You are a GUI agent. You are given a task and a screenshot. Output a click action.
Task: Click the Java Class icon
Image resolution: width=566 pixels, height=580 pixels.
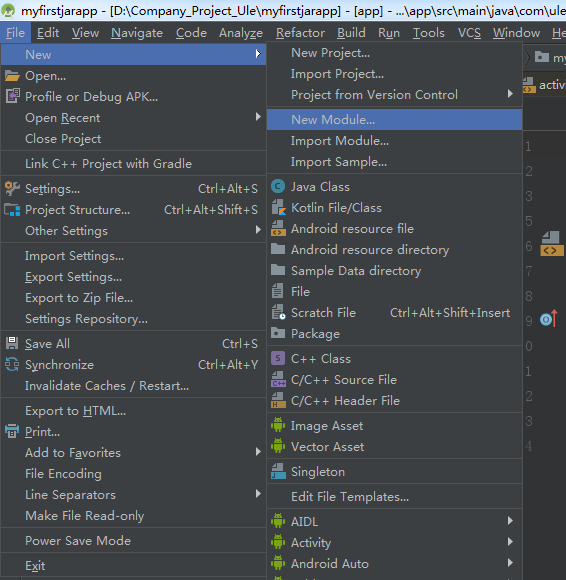[x=278, y=186]
